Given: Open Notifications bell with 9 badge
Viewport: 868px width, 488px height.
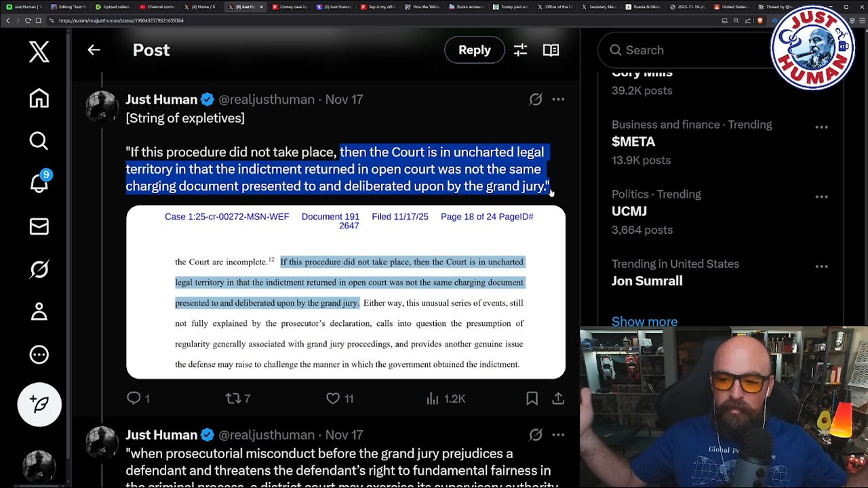Looking at the screenshot, I should point(39,182).
